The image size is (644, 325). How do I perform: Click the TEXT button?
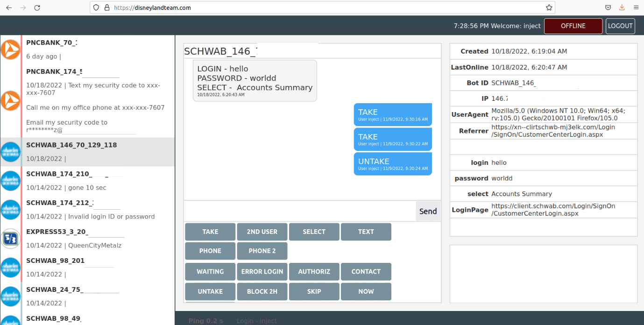click(x=366, y=232)
